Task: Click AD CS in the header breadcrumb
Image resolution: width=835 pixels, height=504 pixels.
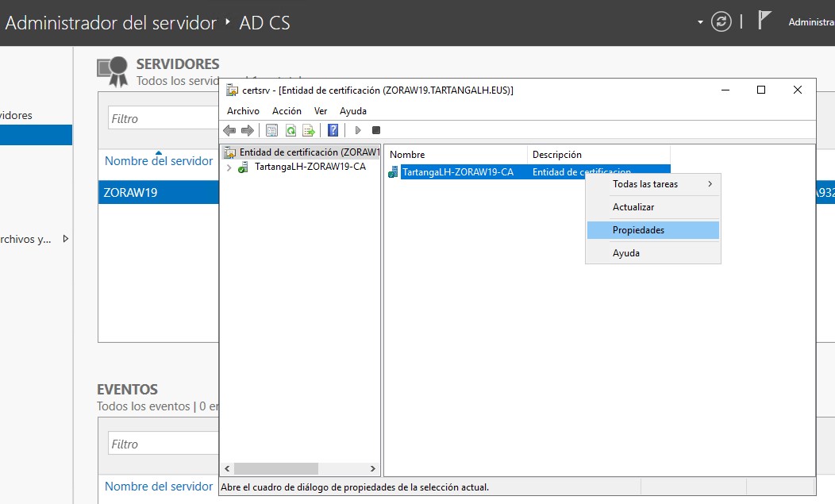Action: coord(264,23)
